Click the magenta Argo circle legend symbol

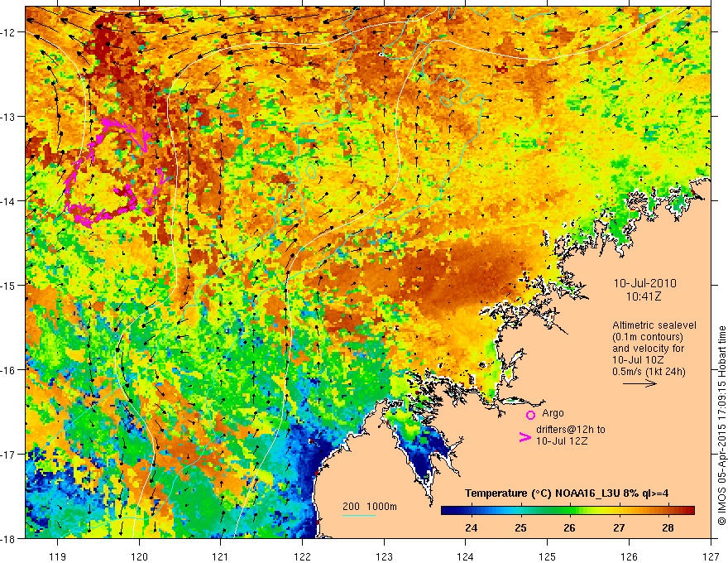530,415
